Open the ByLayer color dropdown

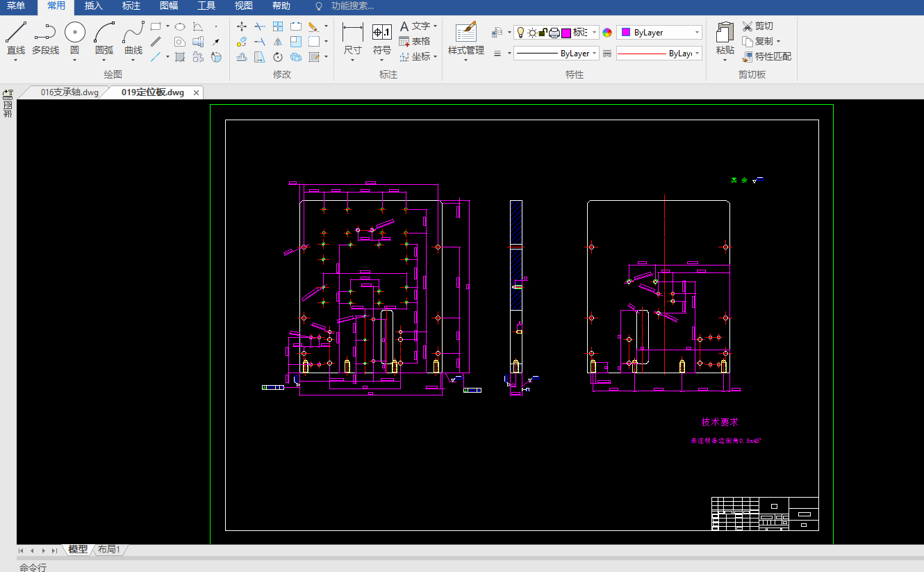(697, 33)
